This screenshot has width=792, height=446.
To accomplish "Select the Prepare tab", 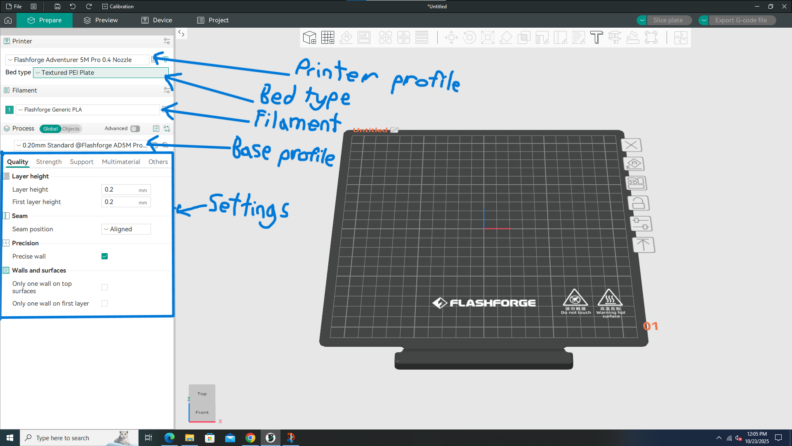I will pyautogui.click(x=44, y=20).
